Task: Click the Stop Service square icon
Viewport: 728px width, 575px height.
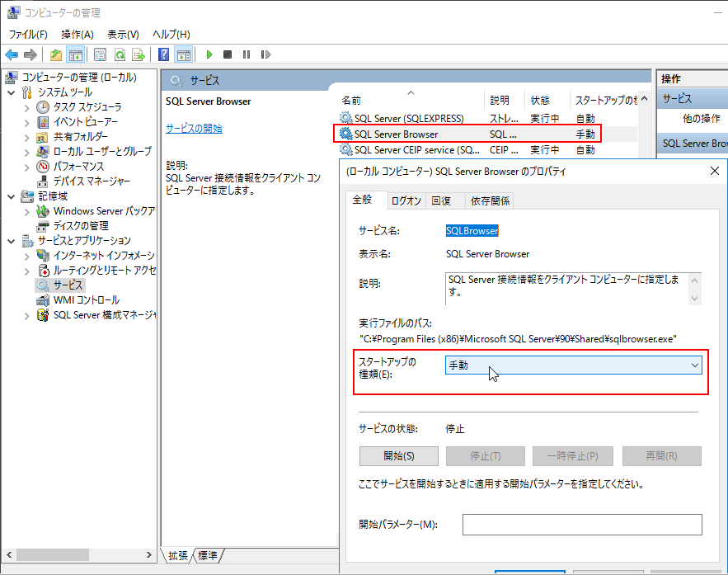Action: [228, 54]
